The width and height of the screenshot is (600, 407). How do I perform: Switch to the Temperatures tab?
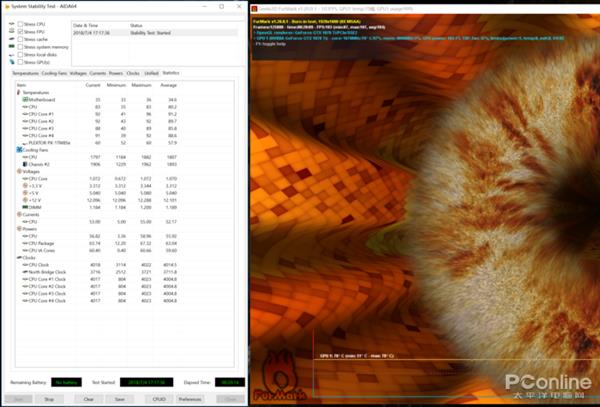point(25,73)
